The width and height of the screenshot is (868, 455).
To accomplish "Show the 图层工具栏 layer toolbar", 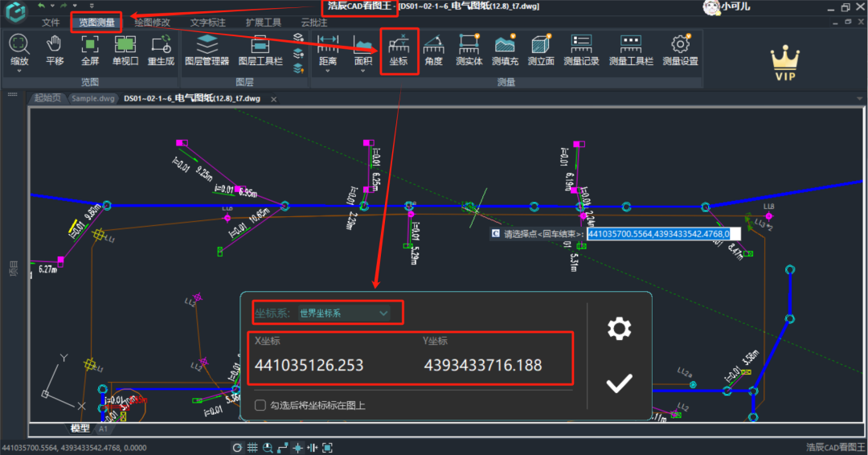I will point(260,51).
